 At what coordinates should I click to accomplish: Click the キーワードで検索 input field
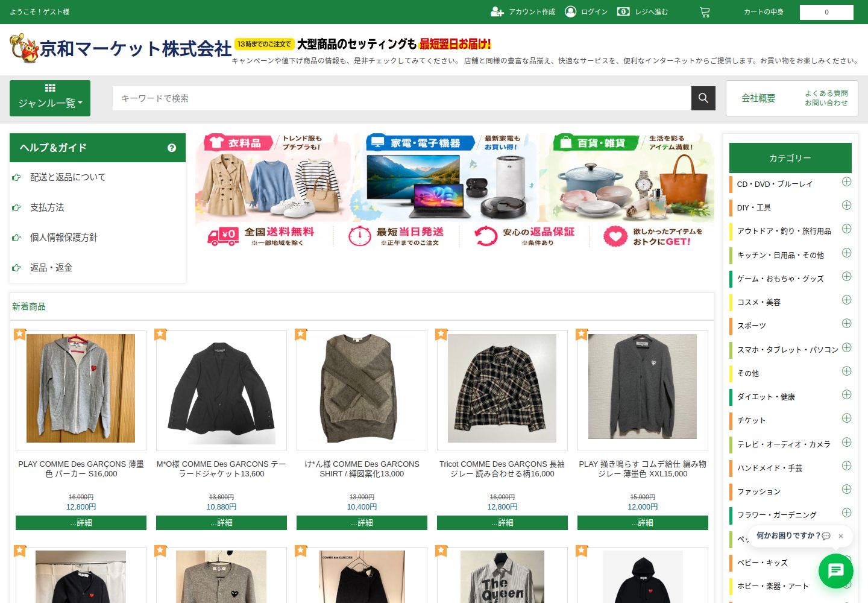click(x=402, y=98)
